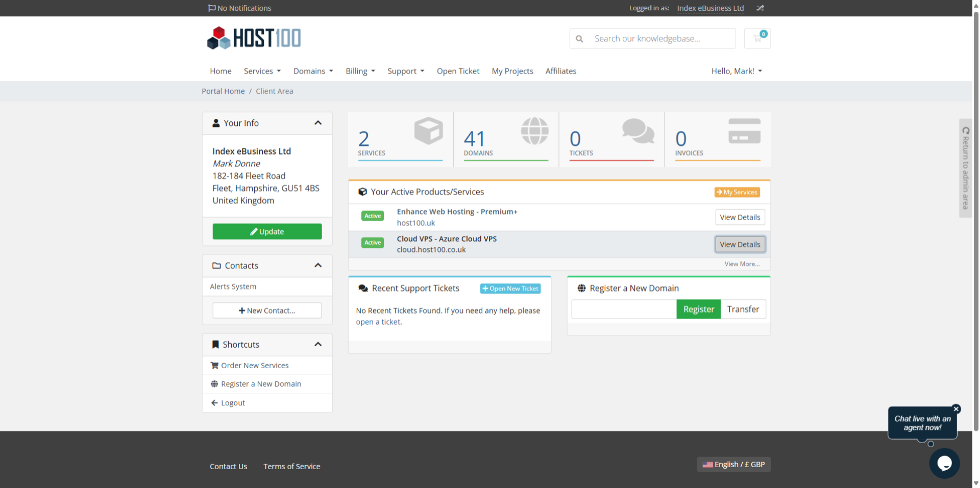This screenshot has height=488, width=980.
Task: Dismiss the Chat live with an agent popup
Action: pos(957,409)
